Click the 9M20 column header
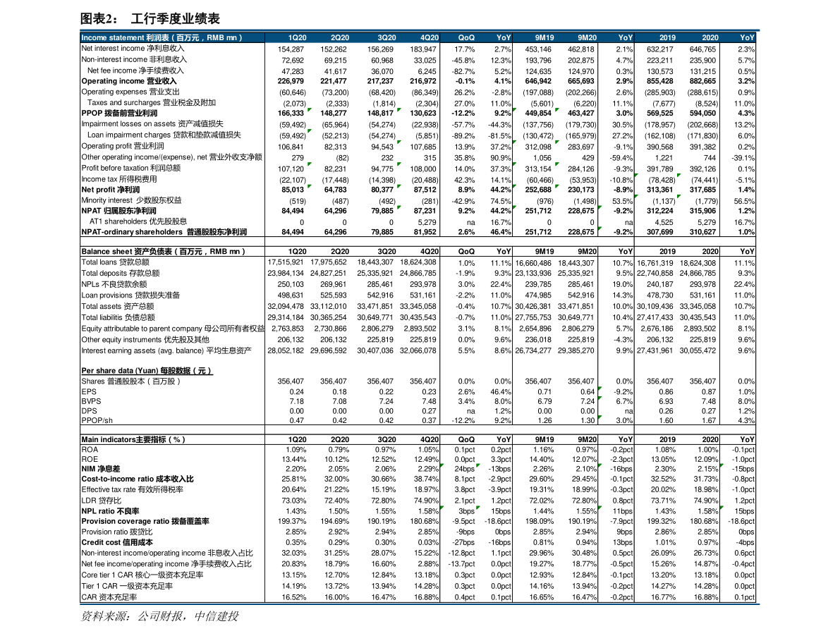 click(587, 38)
